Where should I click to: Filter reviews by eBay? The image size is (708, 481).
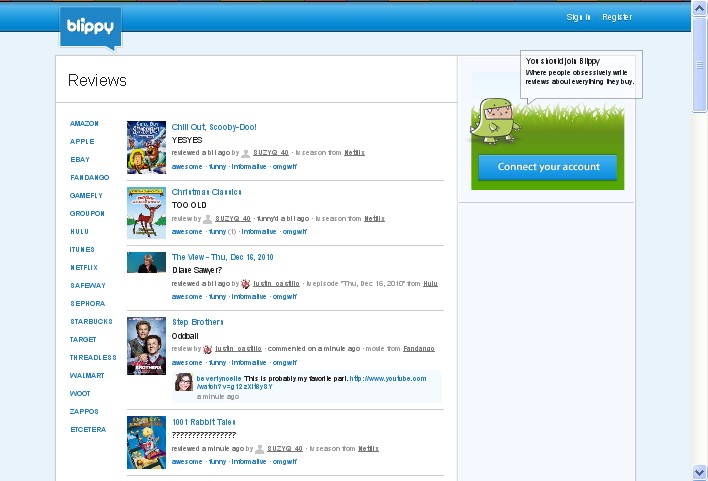click(x=80, y=159)
